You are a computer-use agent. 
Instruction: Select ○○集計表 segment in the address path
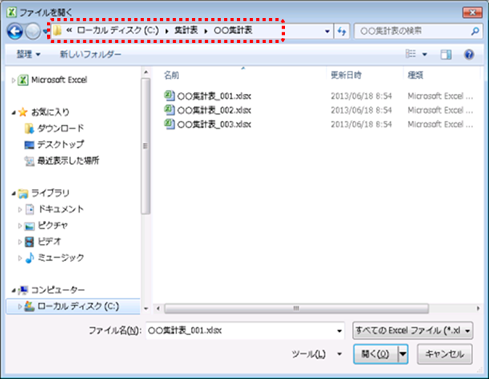(233, 30)
